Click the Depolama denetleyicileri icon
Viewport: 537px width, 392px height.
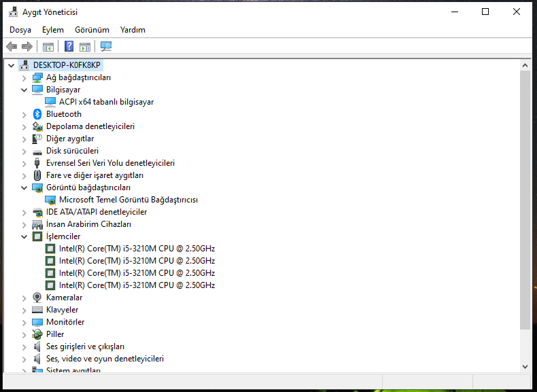tap(37, 126)
